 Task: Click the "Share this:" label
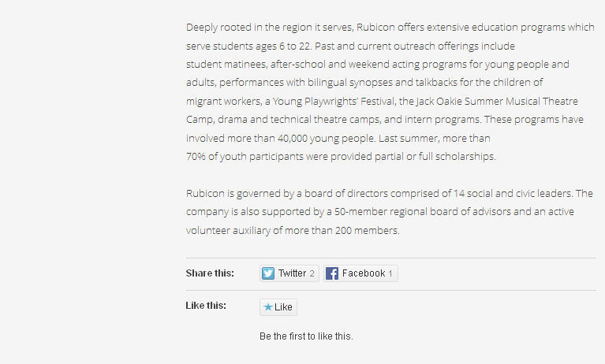(x=210, y=273)
